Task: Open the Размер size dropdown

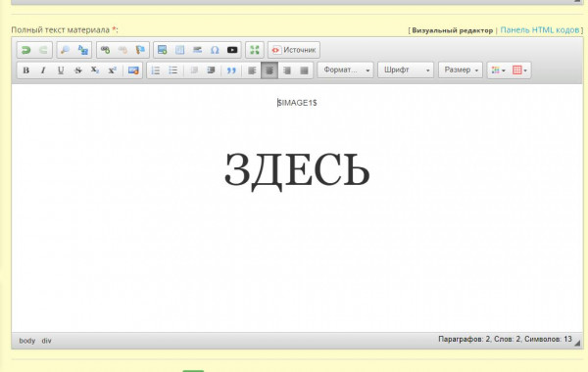Action: click(461, 70)
